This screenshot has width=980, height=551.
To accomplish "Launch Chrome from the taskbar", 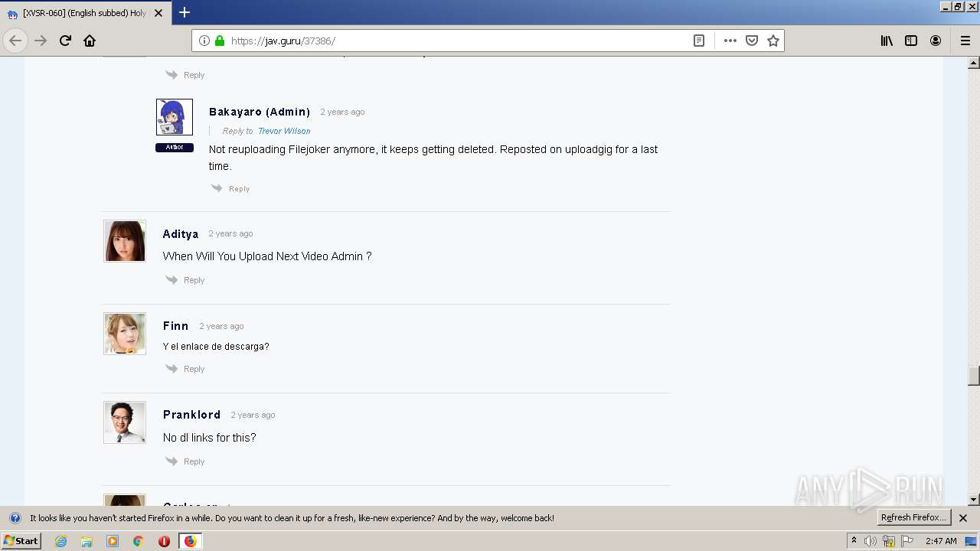I will 139,541.
